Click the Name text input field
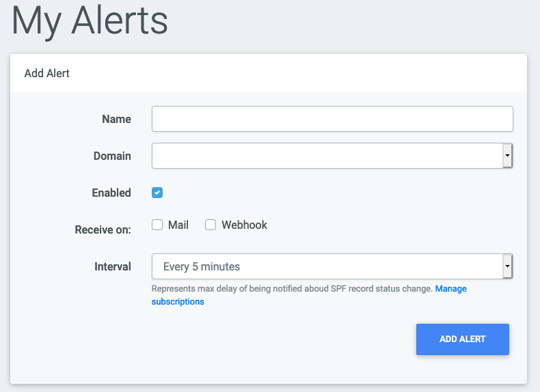Image resolution: width=540 pixels, height=392 pixels. (332, 119)
